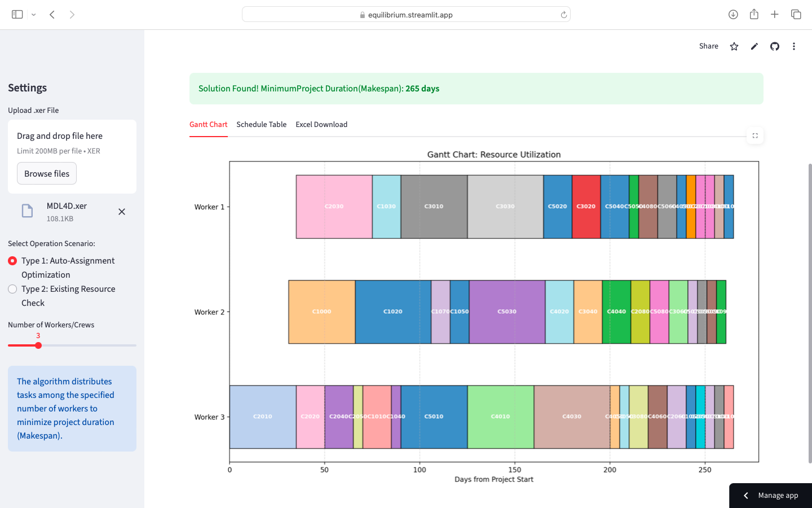
Task: Click the Safari address bar
Action: tap(406, 15)
